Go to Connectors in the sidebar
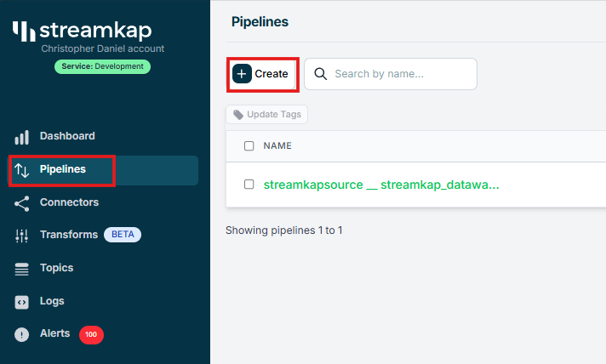The height and width of the screenshot is (364, 606). (69, 202)
